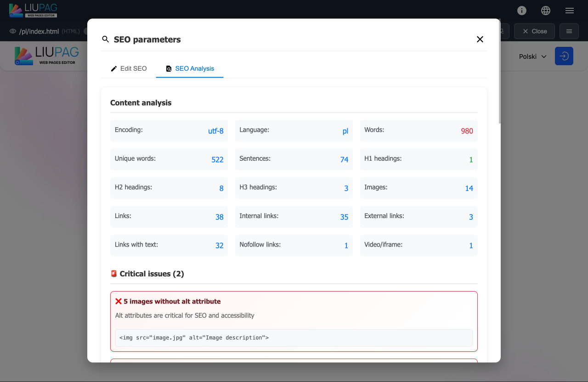Click the info icon in top bar

(522, 11)
